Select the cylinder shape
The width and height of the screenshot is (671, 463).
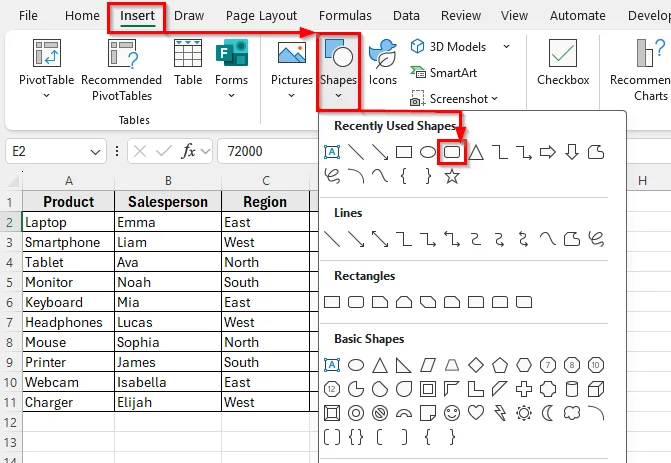572,389
